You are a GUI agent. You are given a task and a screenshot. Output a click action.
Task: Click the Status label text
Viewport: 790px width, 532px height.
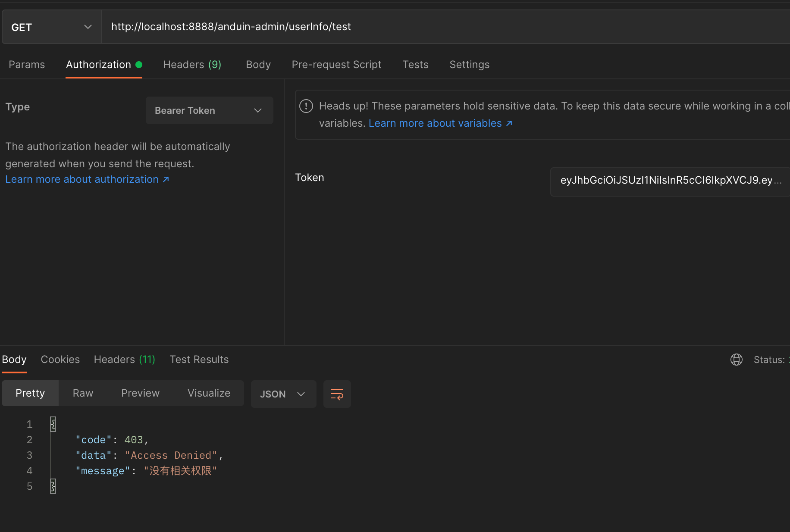[769, 360]
